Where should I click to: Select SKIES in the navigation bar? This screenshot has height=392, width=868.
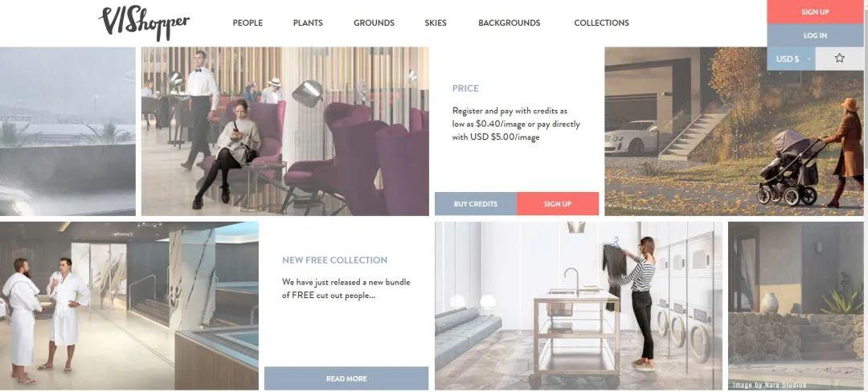coord(435,22)
